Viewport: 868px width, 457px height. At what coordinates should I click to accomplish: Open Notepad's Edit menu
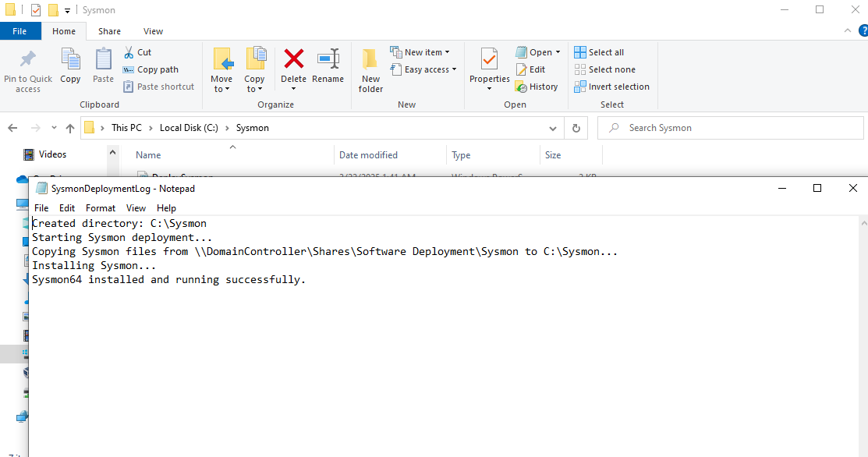coord(67,208)
